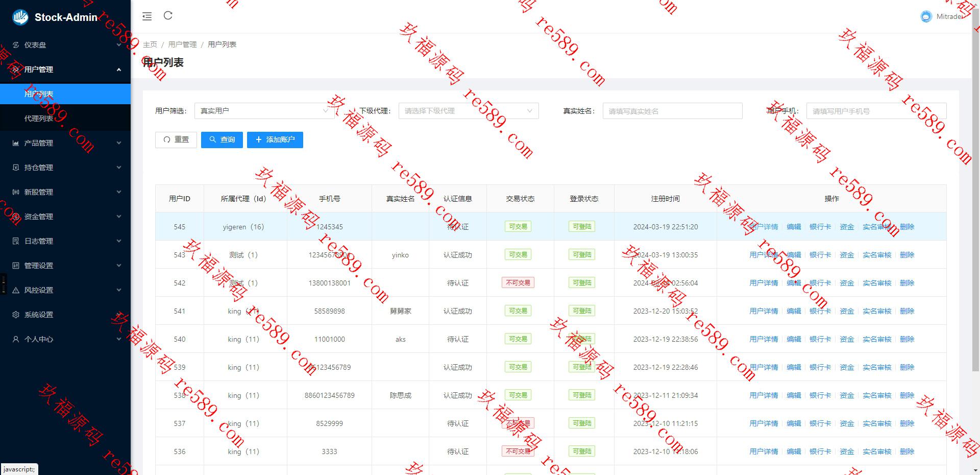Open the 下级代理 dropdown
Viewport: 980px width, 475px height.
pos(469,111)
